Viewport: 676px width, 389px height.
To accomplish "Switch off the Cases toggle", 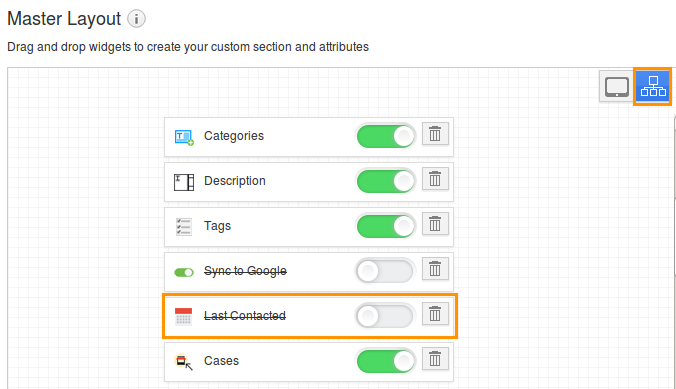I will click(385, 361).
